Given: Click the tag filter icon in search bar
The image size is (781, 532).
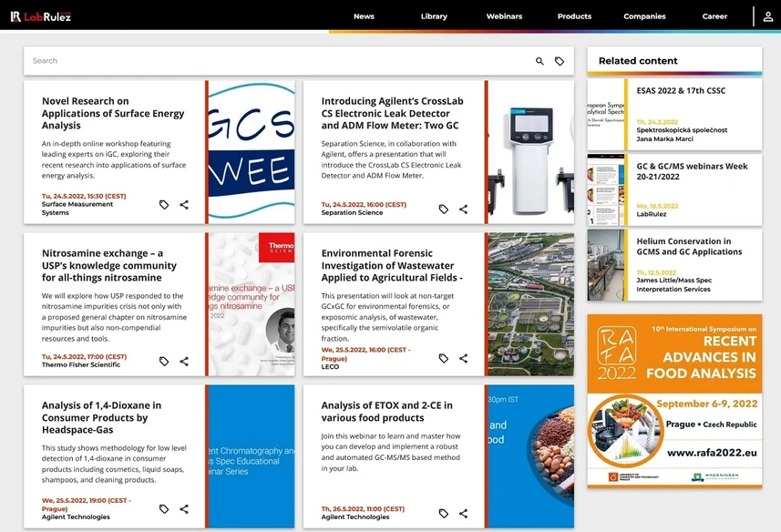Looking at the screenshot, I should click(x=560, y=61).
